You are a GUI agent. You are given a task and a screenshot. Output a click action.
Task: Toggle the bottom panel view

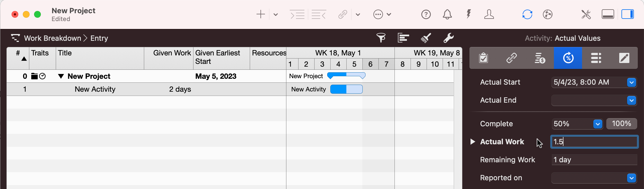pos(608,14)
